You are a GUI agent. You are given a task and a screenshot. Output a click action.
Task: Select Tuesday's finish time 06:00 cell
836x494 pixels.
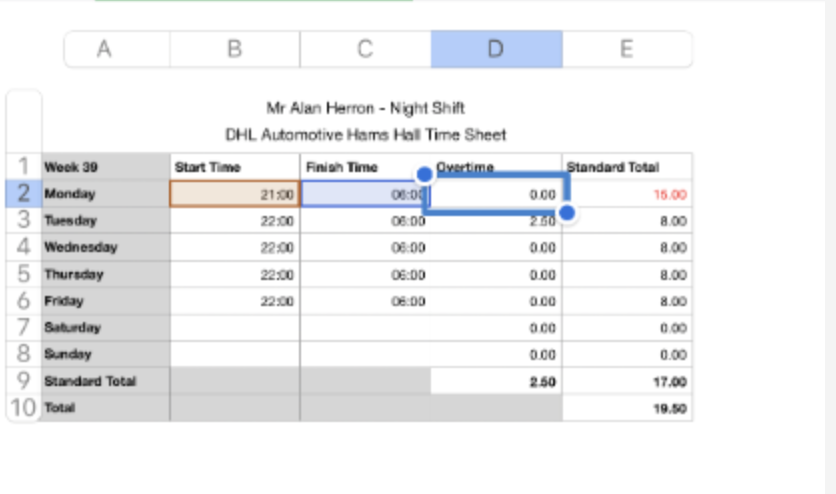[x=365, y=221]
